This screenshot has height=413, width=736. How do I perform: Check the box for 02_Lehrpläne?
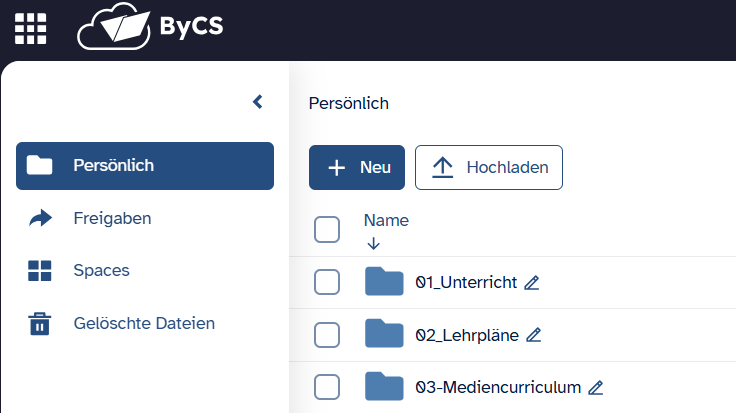tap(327, 334)
